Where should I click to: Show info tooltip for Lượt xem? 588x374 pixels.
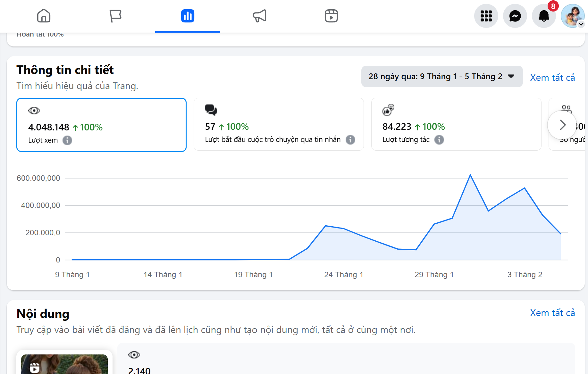(67, 140)
